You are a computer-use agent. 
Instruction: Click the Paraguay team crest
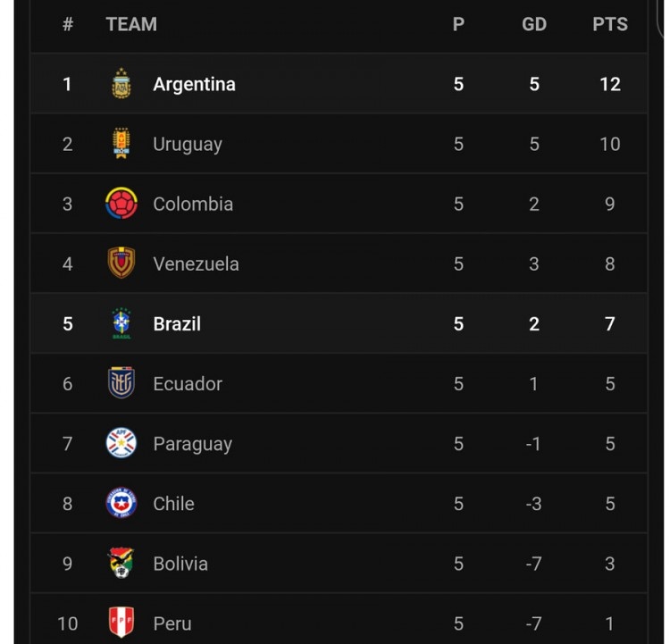click(x=121, y=443)
